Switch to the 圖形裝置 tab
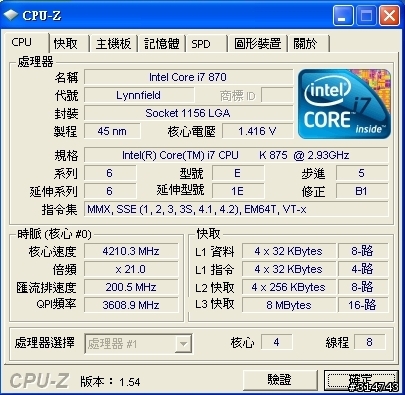 (x=257, y=44)
